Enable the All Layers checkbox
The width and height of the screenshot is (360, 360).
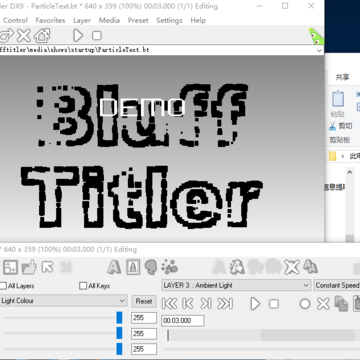3,286
